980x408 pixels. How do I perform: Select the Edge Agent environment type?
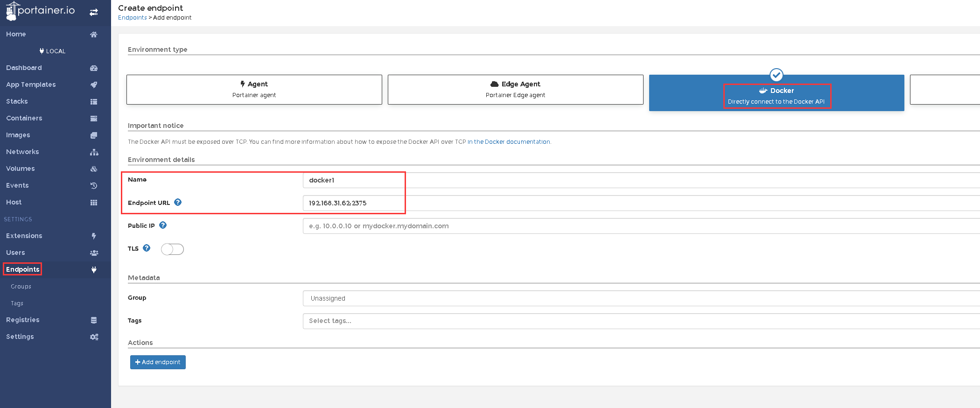pos(516,90)
